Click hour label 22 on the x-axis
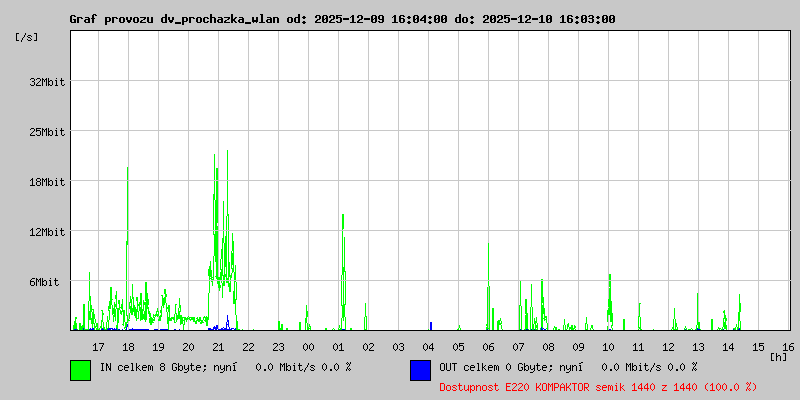The image size is (800, 400). [248, 347]
